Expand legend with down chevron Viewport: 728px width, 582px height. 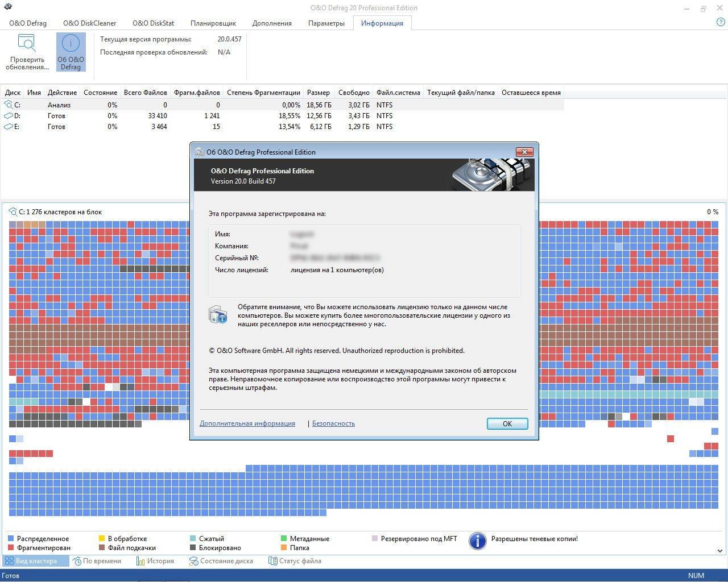click(720, 550)
